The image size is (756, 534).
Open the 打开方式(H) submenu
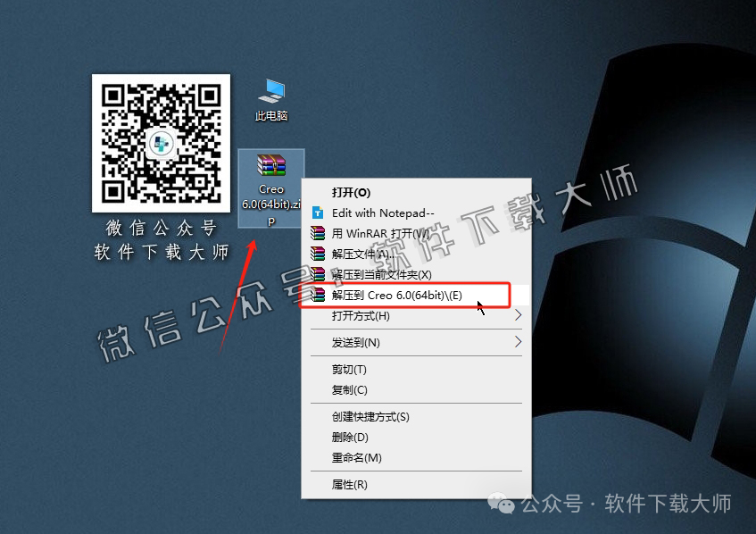point(416,316)
